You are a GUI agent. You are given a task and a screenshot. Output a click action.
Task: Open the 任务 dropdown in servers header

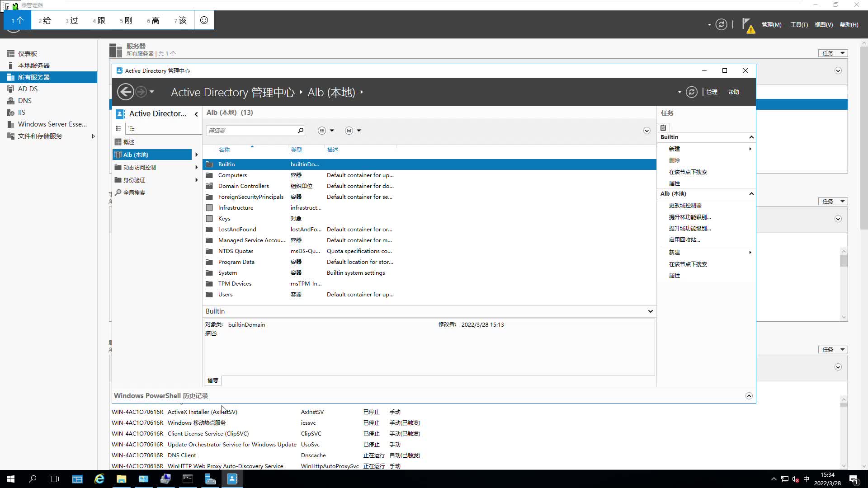pyautogui.click(x=833, y=53)
